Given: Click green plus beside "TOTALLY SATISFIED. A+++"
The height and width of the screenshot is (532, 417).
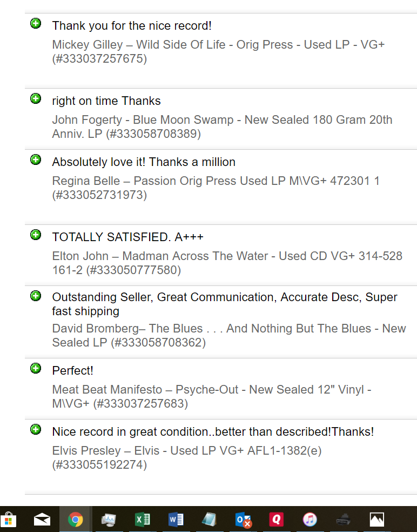Looking at the screenshot, I should pos(36,235).
